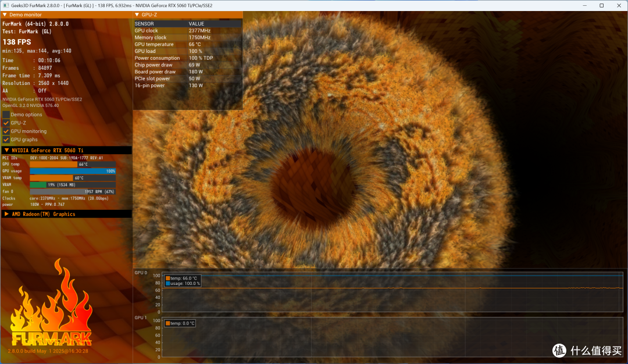The width and height of the screenshot is (628, 364).
Task: Click the VRAM 19% (1534 MB) bar
Action: point(73,184)
